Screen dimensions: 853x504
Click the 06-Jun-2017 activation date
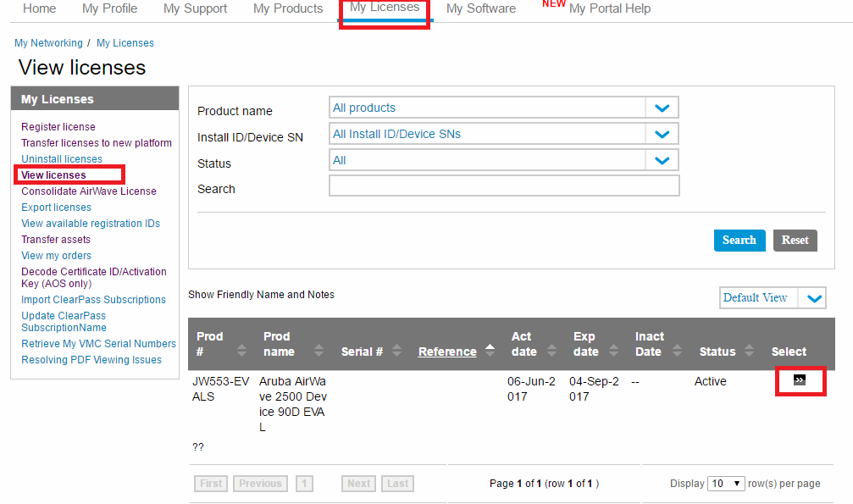[x=531, y=389]
